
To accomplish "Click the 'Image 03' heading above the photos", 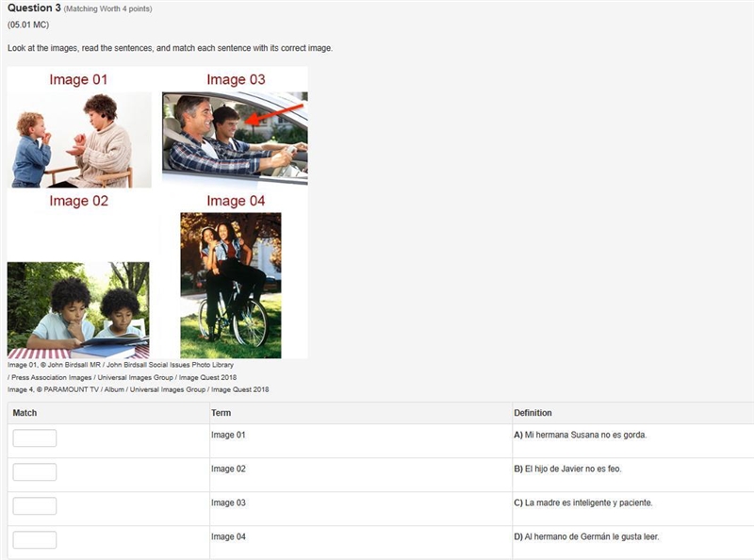I will point(237,79).
